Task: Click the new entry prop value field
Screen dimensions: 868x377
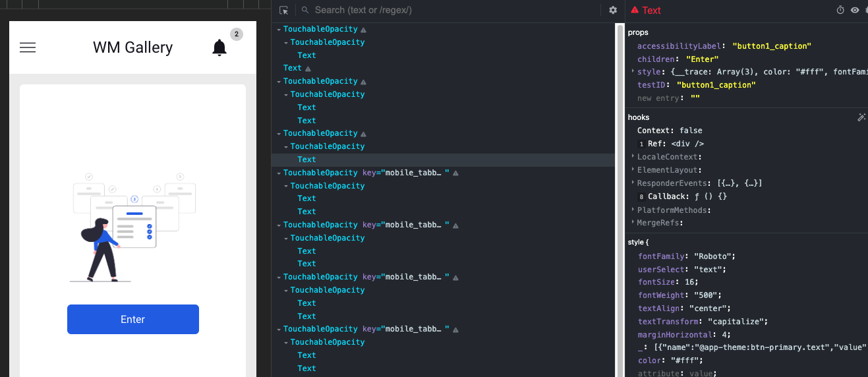Action: pyautogui.click(x=695, y=98)
